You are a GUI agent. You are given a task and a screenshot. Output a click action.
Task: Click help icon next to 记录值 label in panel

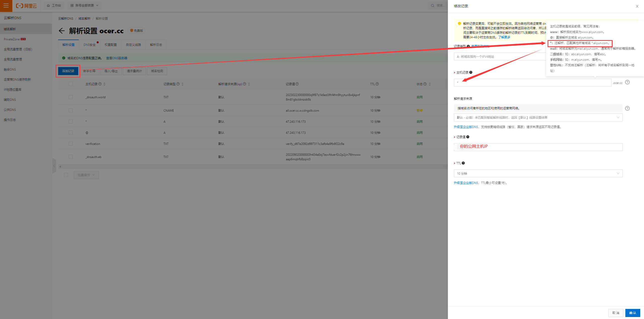468,137
